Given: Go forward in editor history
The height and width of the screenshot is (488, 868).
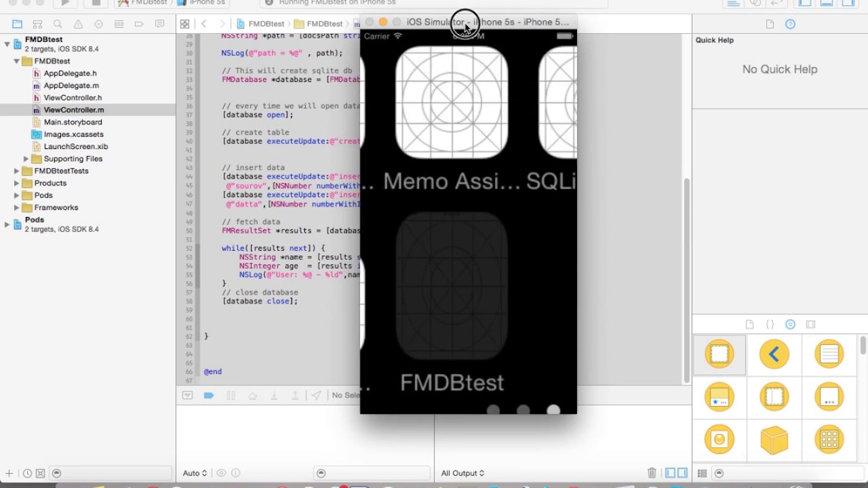Looking at the screenshot, I should [x=222, y=24].
